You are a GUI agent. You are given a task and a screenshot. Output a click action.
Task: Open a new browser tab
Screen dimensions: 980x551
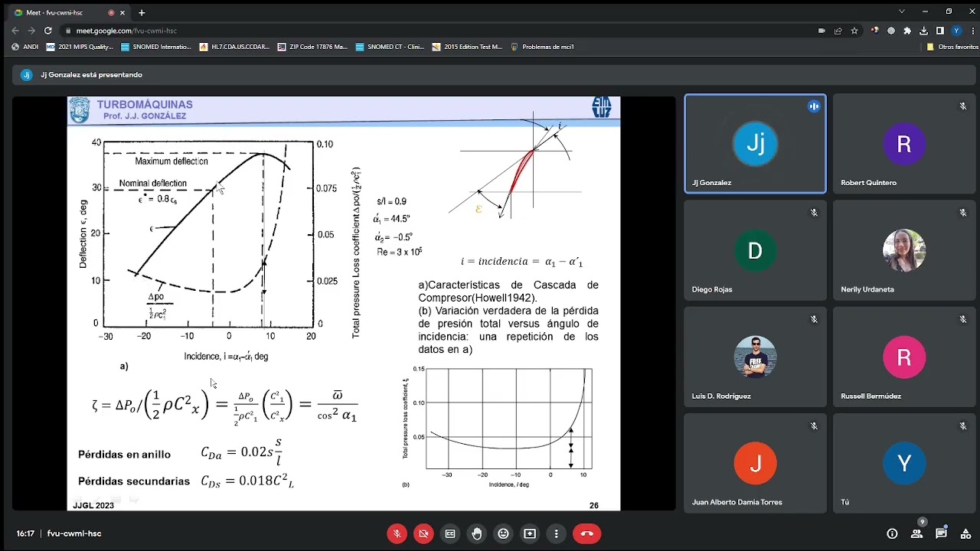142,12
